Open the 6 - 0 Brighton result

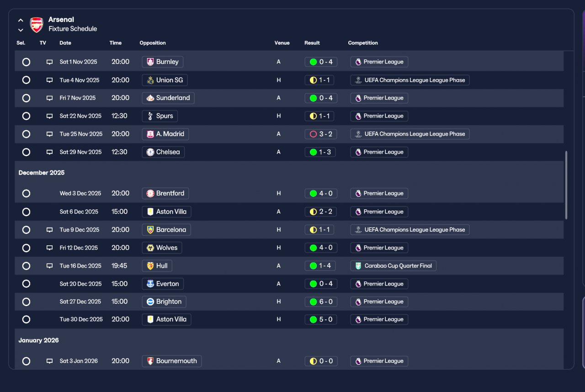click(320, 302)
